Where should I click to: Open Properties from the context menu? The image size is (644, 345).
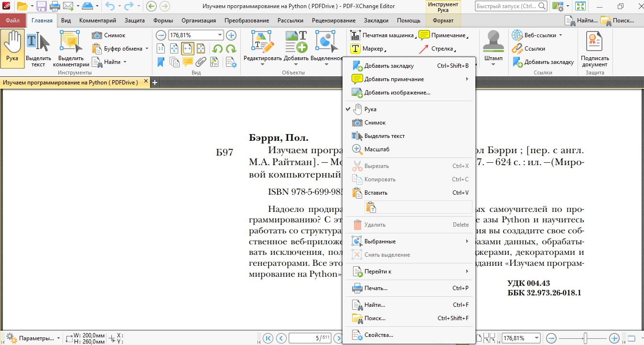pyautogui.click(x=378, y=335)
